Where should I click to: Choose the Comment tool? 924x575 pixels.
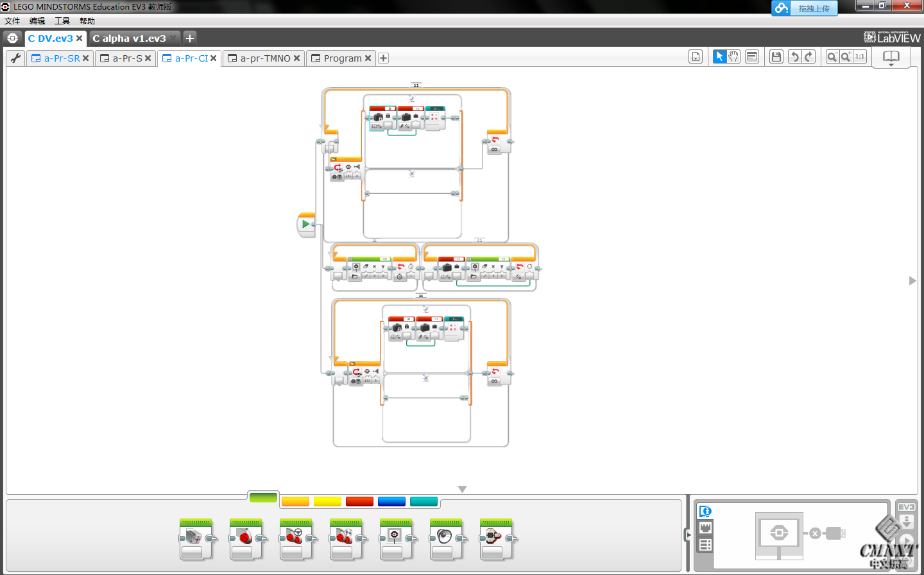pyautogui.click(x=752, y=56)
